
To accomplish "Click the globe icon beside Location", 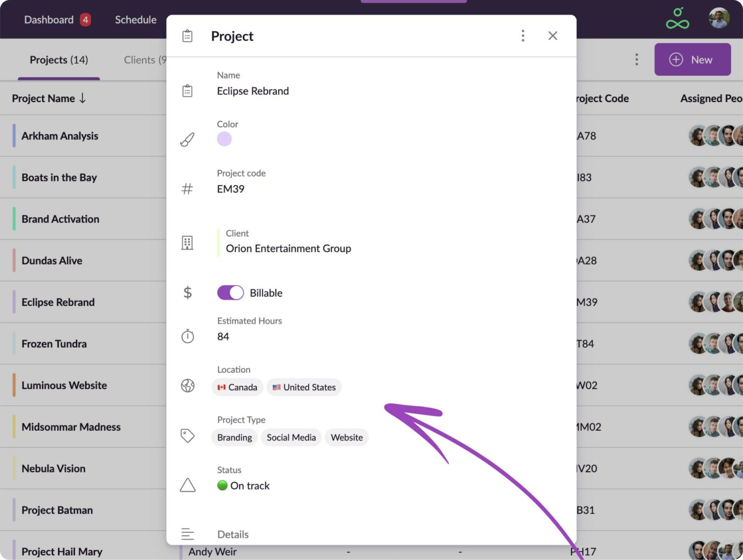I will point(188,386).
